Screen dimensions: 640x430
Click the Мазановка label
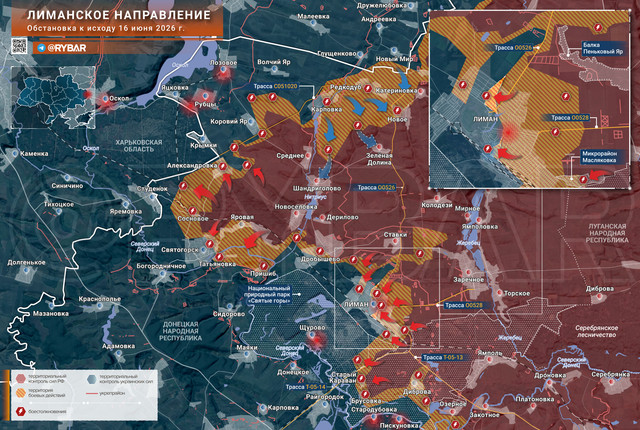click(x=51, y=313)
